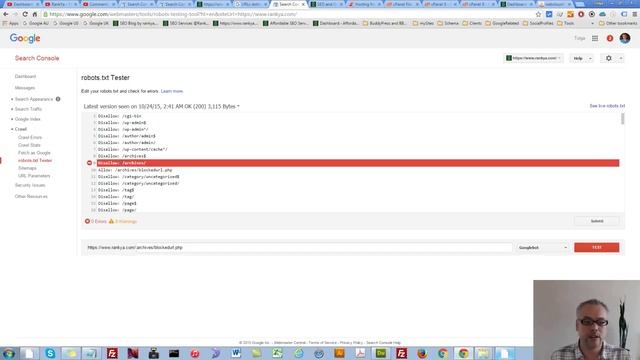Open the red notifications badge
This screenshot has width=640, height=360.
[x=610, y=38]
